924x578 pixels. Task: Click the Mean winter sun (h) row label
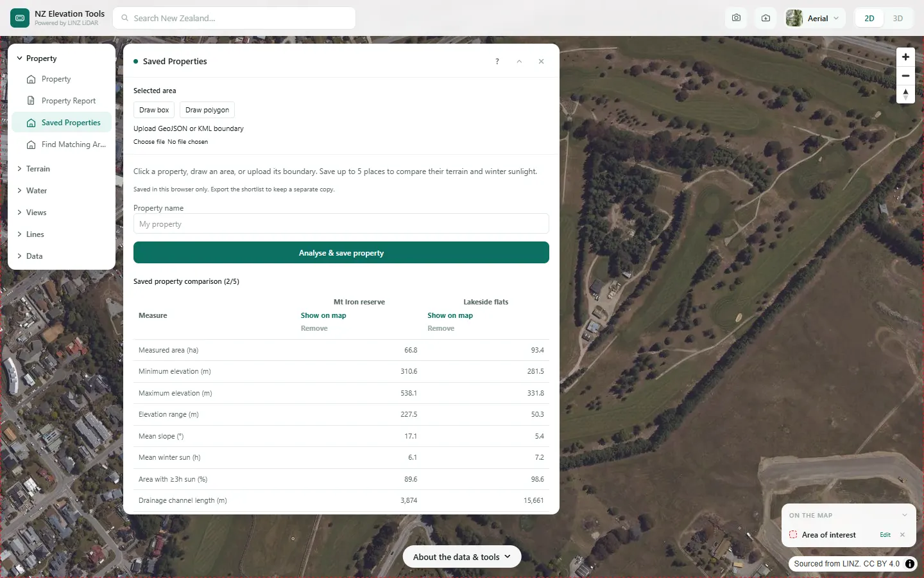[x=169, y=457]
